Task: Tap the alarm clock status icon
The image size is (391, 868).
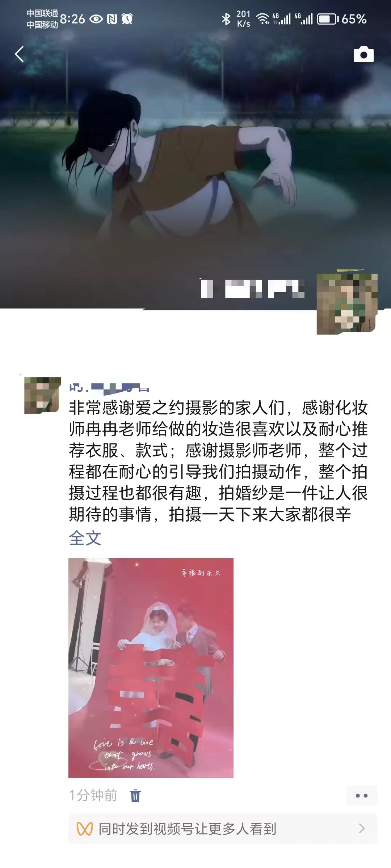Action: click(127, 19)
